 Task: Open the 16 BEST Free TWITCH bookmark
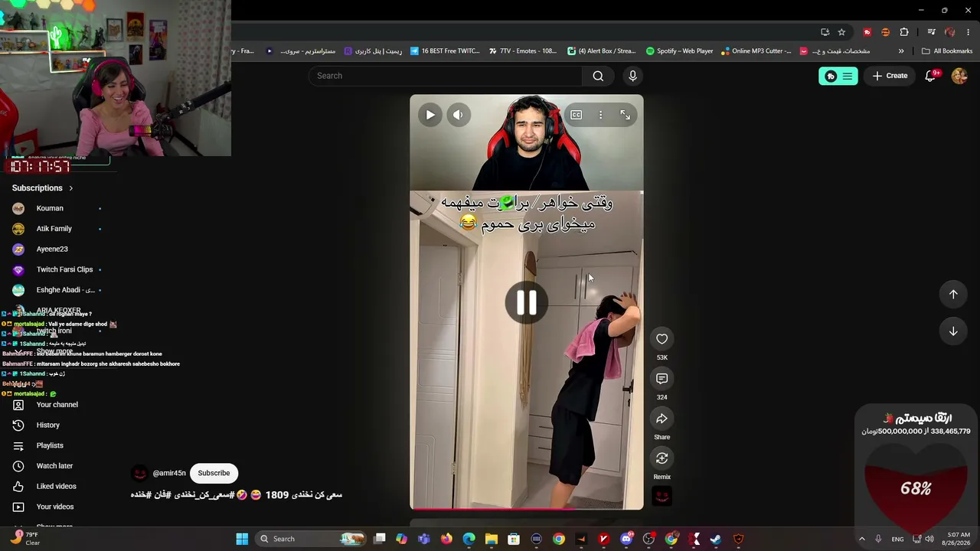pos(445,51)
